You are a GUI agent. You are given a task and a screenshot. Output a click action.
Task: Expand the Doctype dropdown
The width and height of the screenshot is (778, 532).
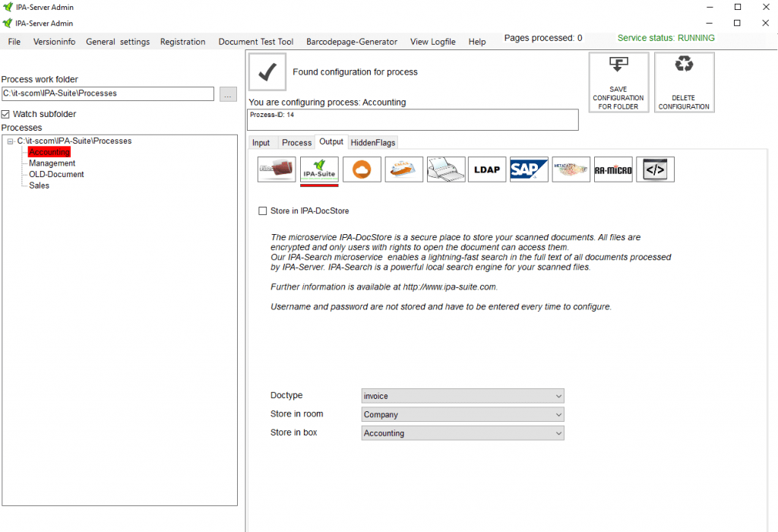coord(463,396)
